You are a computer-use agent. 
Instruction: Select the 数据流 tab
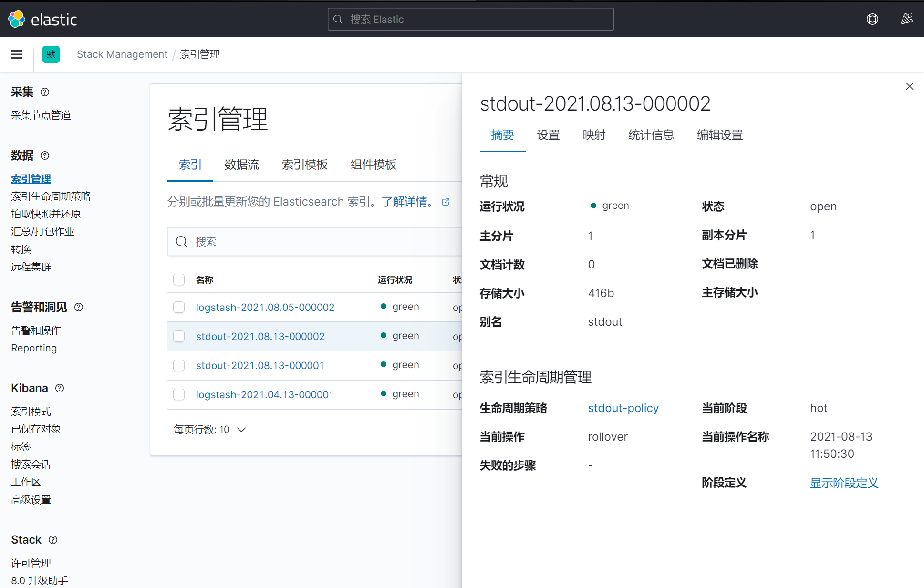coord(242,165)
